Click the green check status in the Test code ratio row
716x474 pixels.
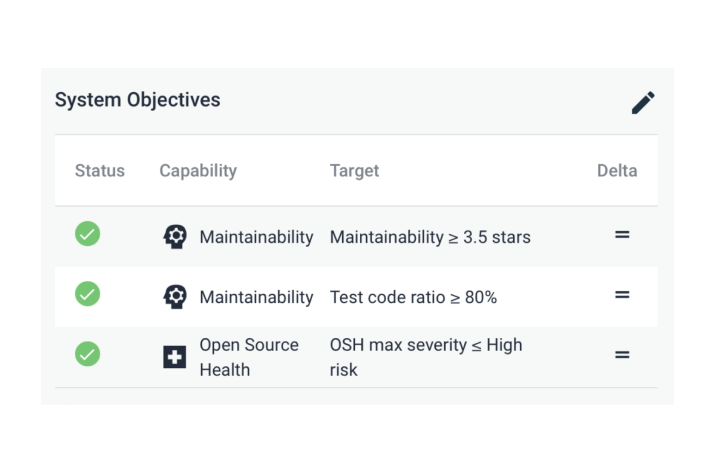(x=88, y=294)
